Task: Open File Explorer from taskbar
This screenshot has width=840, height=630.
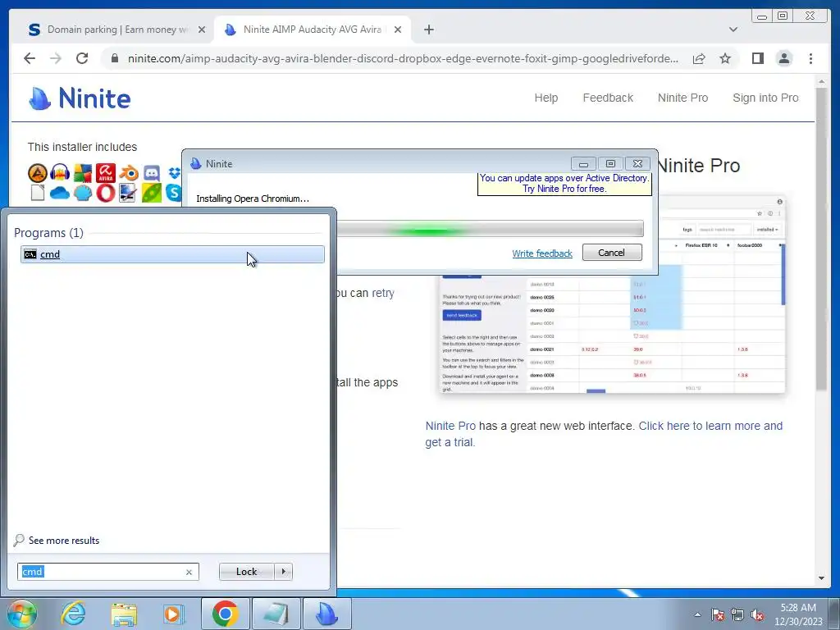Action: tap(124, 614)
